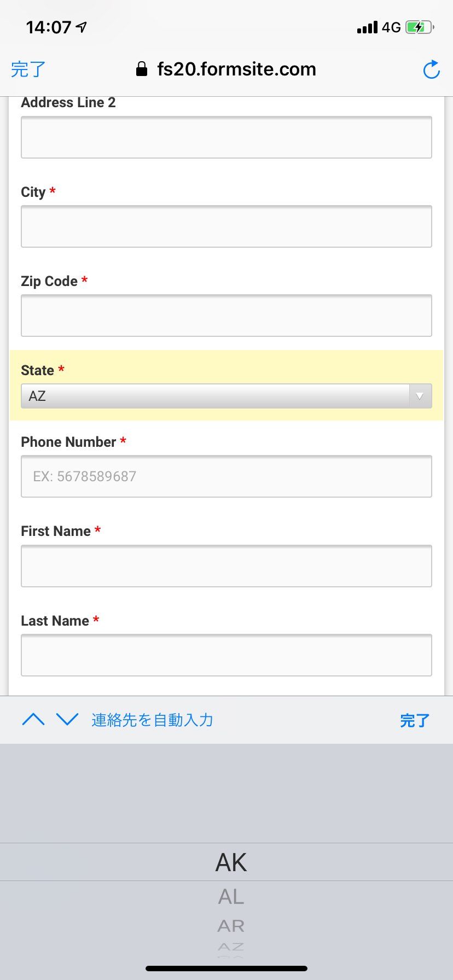Screen dimensions: 453x980
Task: Tap 完了 on the keyboard toolbar
Action: click(x=415, y=720)
